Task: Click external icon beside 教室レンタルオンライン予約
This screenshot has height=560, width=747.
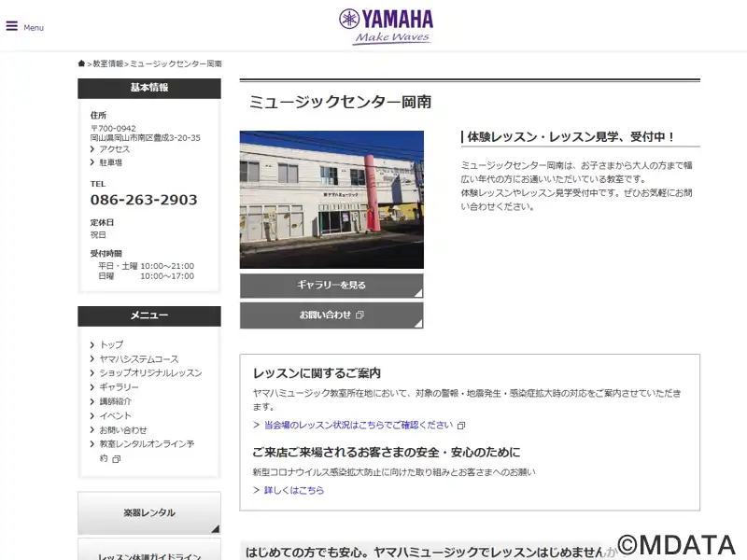Action: (116, 459)
